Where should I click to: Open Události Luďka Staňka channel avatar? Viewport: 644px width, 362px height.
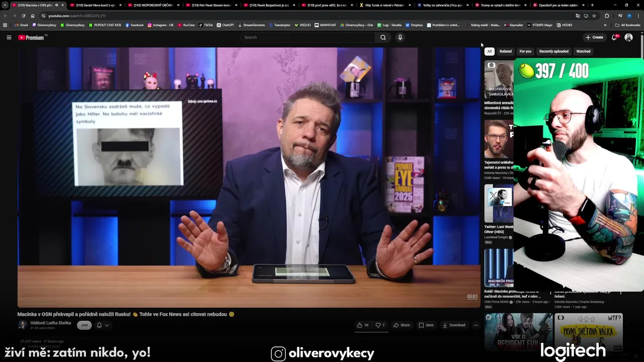[x=22, y=325]
